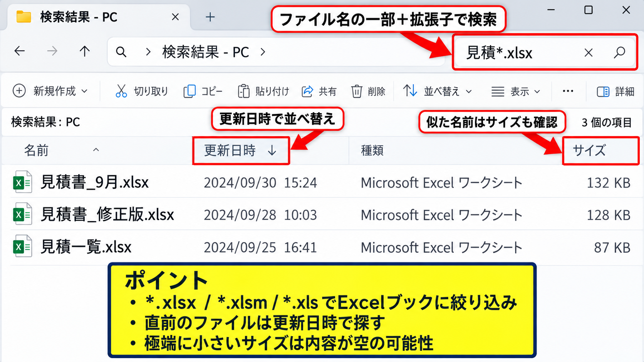
Task: Click the 128 KB size cell
Action: [x=608, y=215]
